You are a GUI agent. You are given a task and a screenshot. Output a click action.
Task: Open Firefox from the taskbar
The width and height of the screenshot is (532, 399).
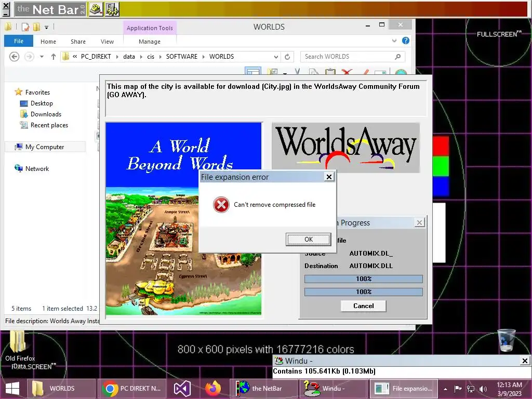pyautogui.click(x=212, y=389)
